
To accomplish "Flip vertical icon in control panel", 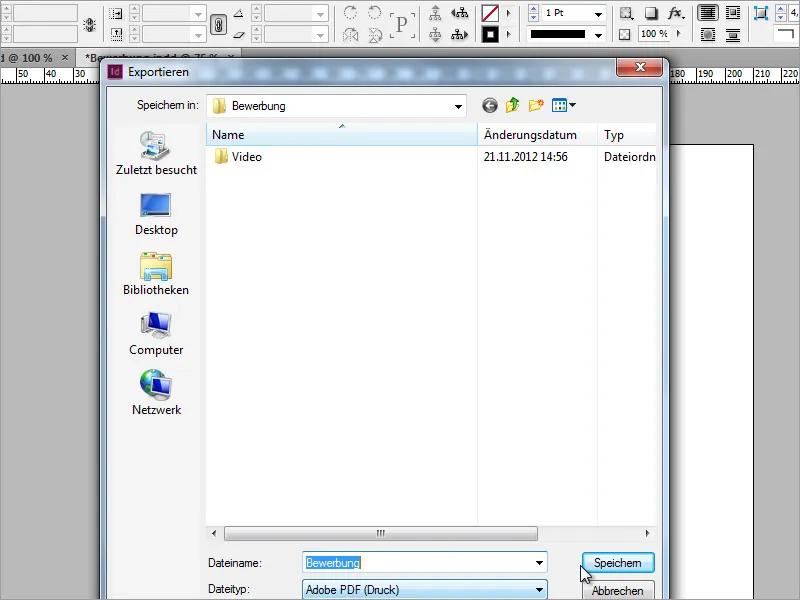I will 375,35.
